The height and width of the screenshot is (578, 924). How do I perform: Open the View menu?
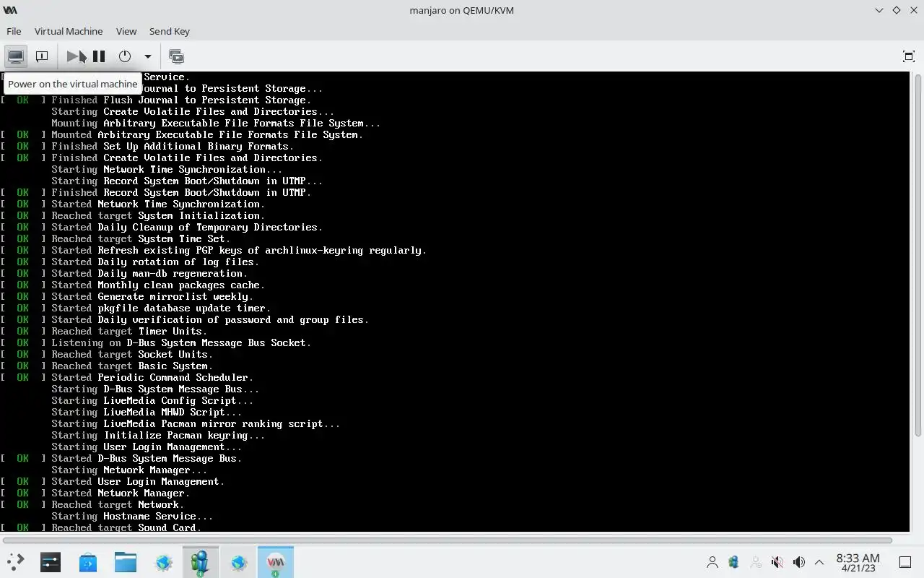[126, 31]
